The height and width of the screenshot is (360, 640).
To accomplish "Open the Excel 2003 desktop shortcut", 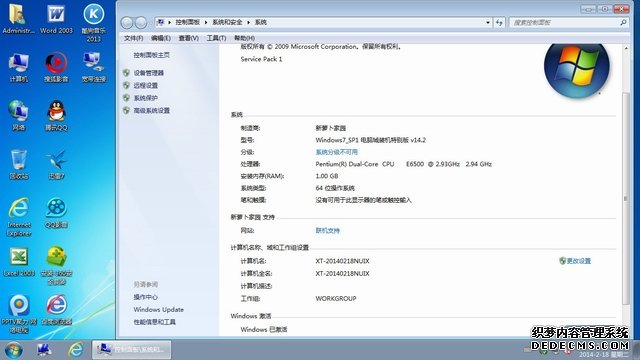I will [18, 262].
